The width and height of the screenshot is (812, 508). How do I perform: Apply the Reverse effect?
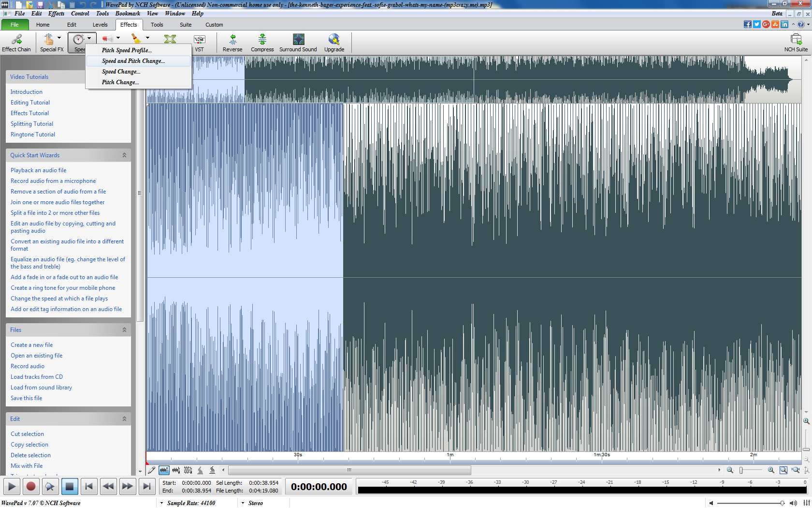click(232, 43)
